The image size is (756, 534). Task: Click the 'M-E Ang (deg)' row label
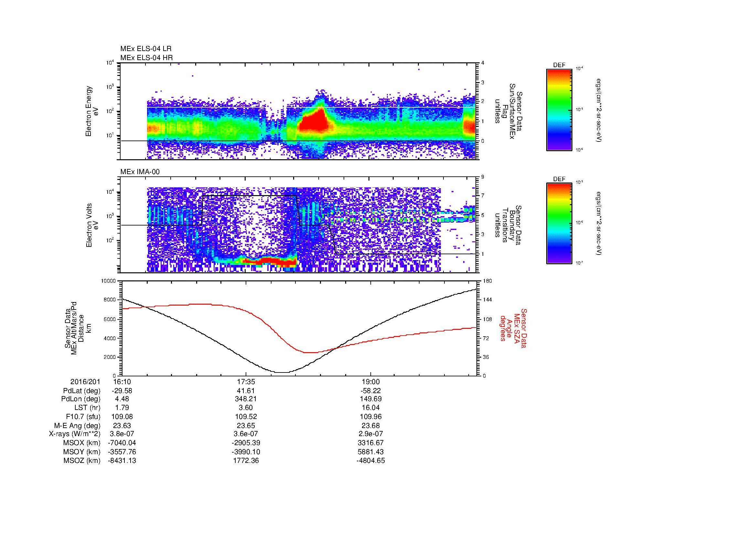click(77, 425)
